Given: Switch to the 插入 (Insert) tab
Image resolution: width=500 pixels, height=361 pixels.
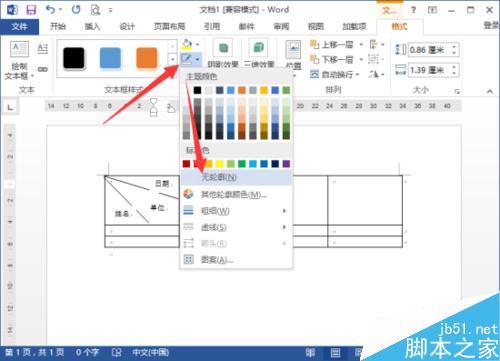Looking at the screenshot, I should point(92,26).
